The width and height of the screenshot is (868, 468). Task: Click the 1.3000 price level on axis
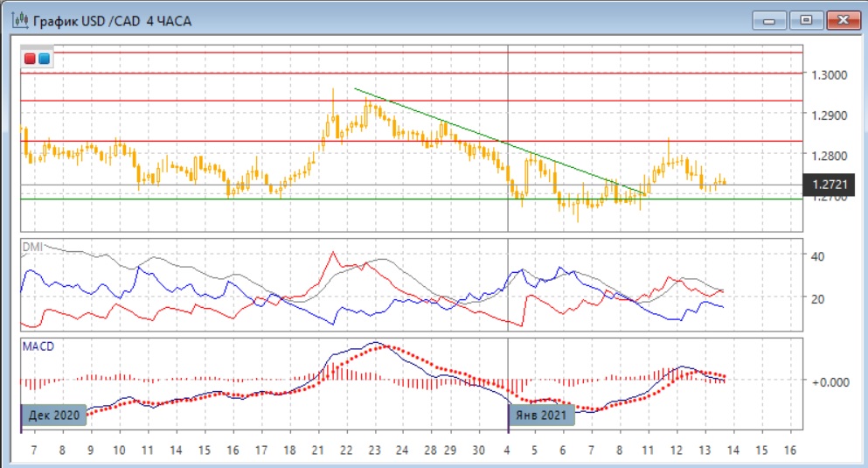click(829, 75)
